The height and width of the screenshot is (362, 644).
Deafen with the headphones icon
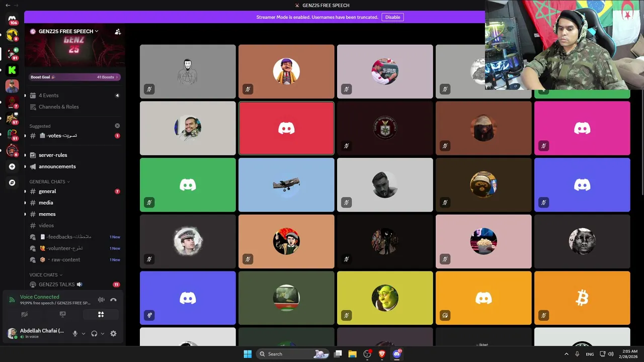coord(94,333)
